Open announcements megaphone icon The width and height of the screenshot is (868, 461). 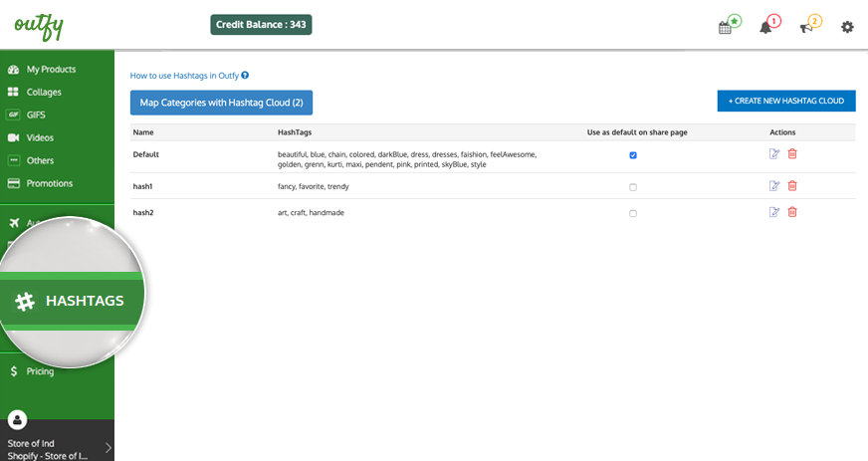point(806,27)
